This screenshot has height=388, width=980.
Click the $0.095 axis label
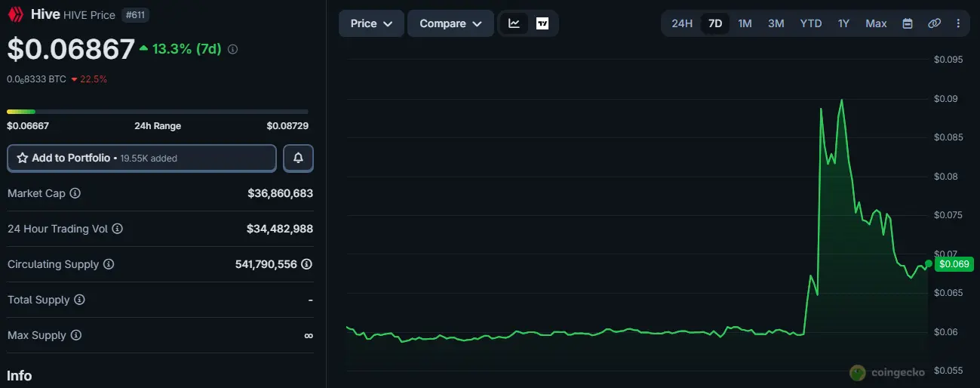coord(948,60)
